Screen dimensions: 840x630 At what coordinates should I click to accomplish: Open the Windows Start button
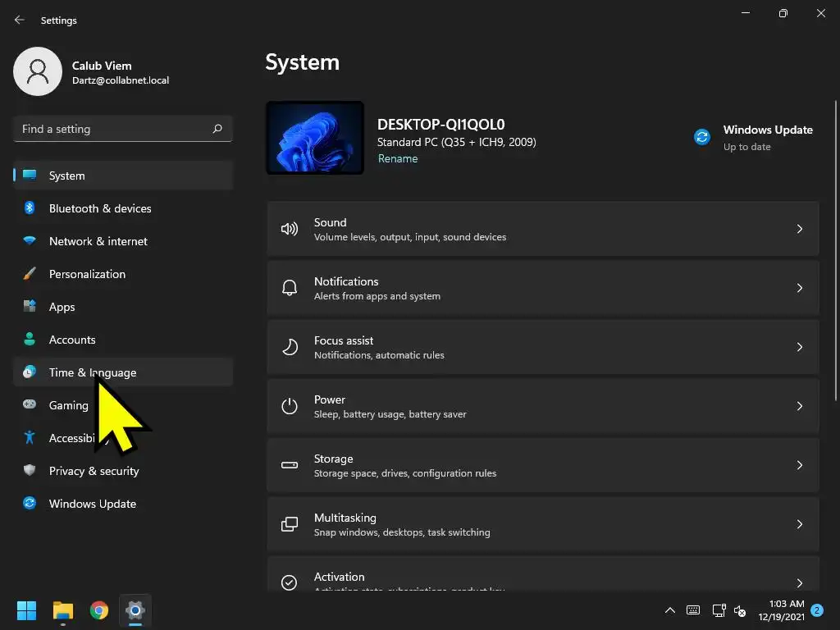[26, 610]
